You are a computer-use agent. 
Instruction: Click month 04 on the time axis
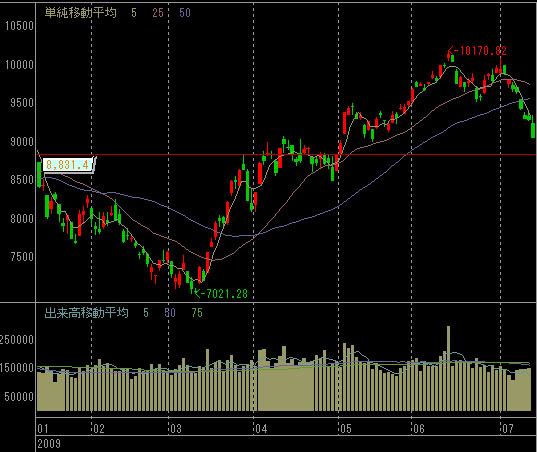pyautogui.click(x=261, y=428)
